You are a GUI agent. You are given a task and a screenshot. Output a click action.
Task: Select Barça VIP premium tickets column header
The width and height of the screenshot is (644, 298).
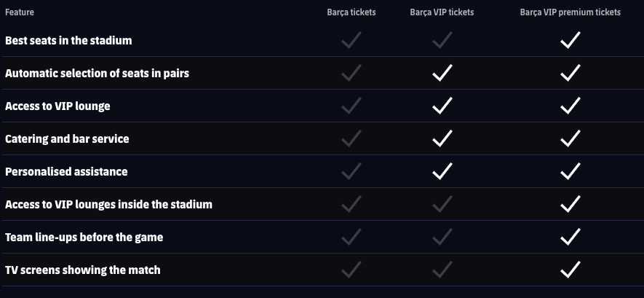click(x=570, y=12)
